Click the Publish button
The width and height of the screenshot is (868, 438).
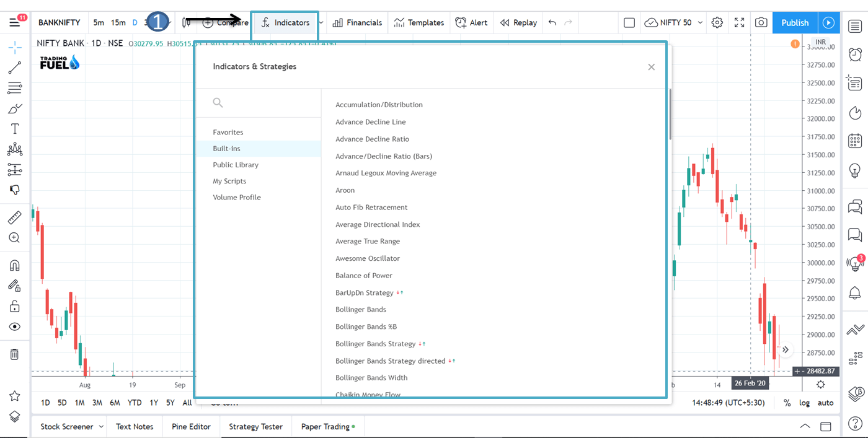pos(795,23)
